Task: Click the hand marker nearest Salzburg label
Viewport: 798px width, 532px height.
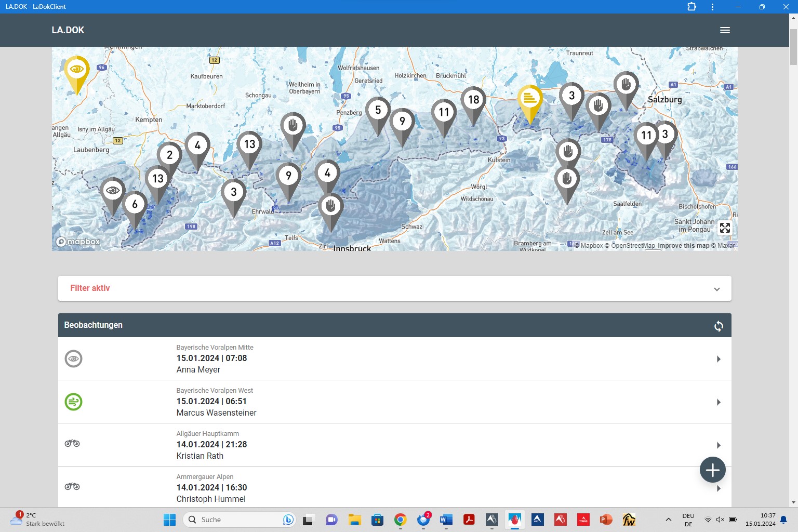Action: point(626,85)
